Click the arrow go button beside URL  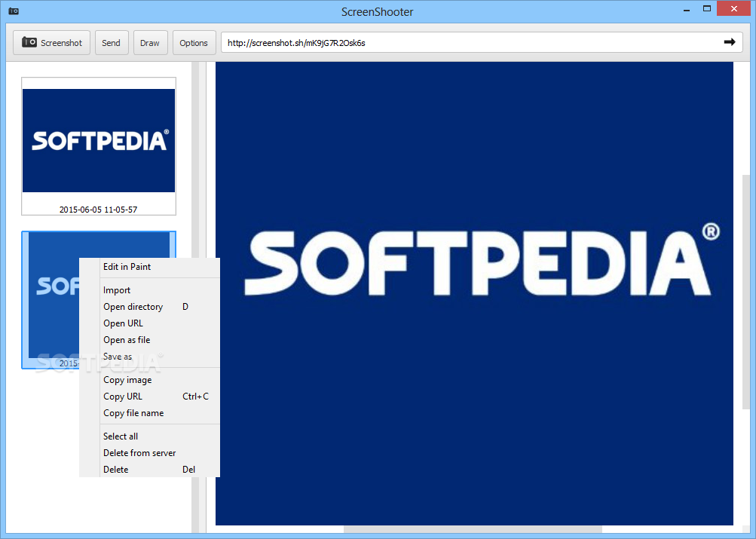(x=730, y=42)
